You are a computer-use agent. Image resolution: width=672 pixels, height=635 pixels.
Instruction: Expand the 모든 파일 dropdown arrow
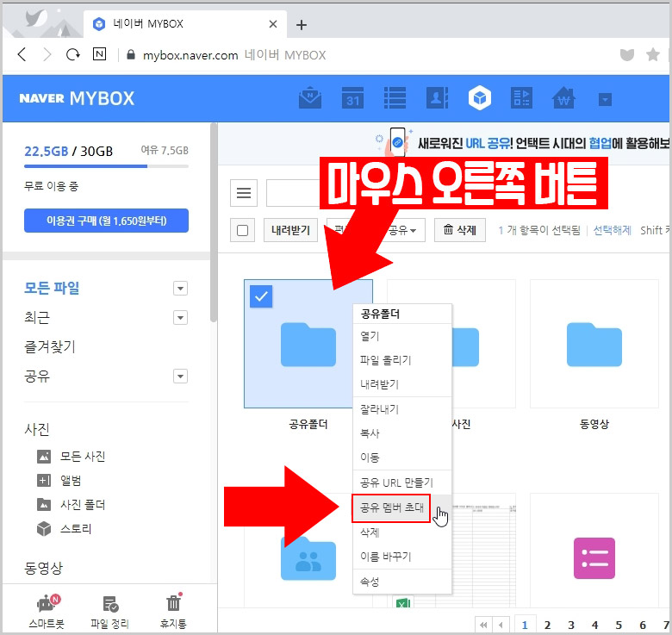(x=180, y=289)
